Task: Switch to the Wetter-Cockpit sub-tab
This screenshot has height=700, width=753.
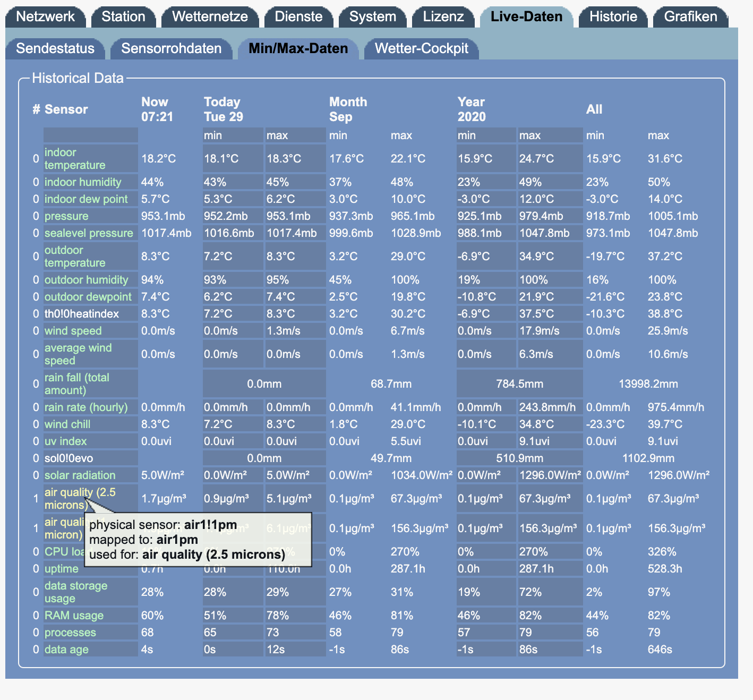Action: (x=421, y=48)
